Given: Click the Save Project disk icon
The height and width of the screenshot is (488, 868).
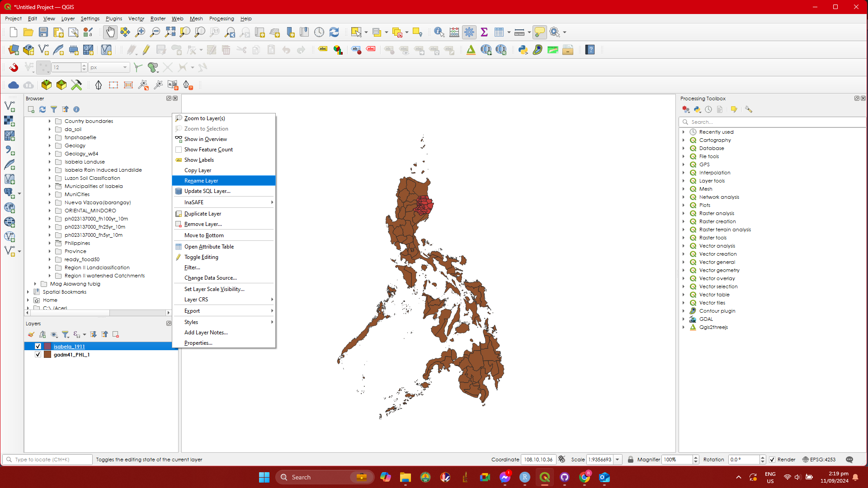Looking at the screenshot, I should tap(43, 32).
